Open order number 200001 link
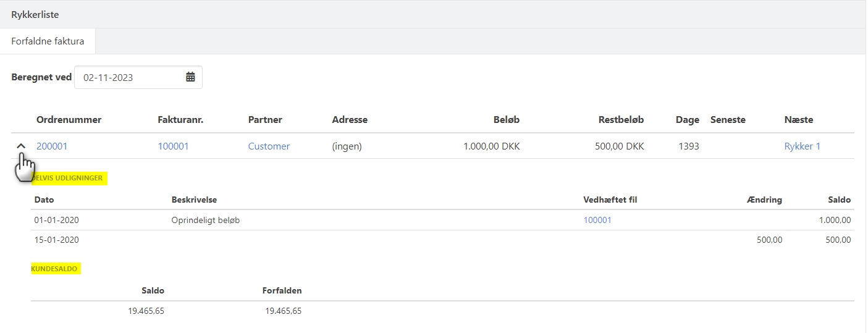Image resolution: width=868 pixels, height=333 pixels. pos(52,146)
